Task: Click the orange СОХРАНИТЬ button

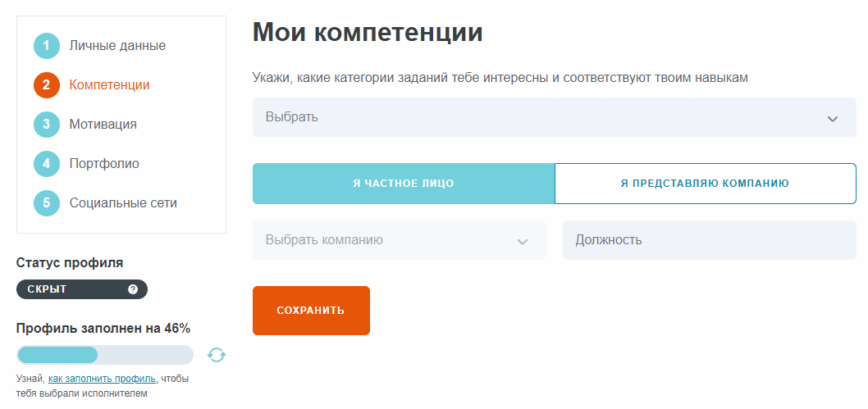Action: pyautogui.click(x=311, y=310)
